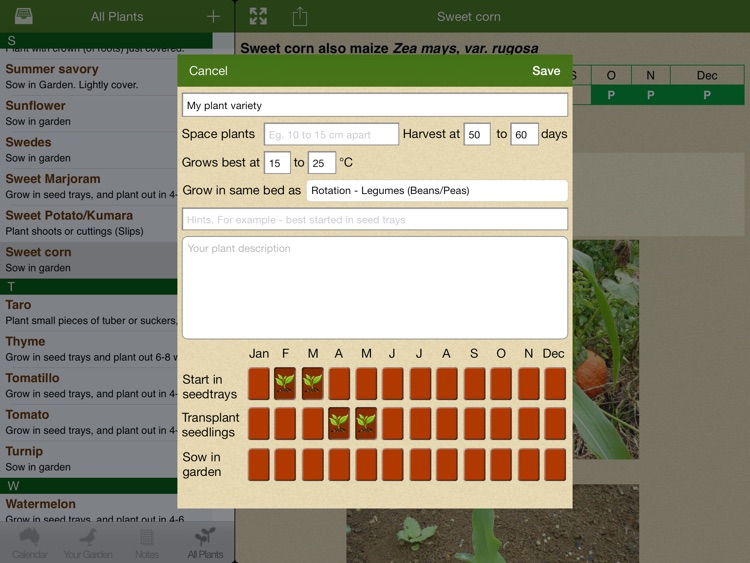Image resolution: width=750 pixels, height=563 pixels.
Task: Change maximum growing temperature 25
Action: (x=322, y=163)
